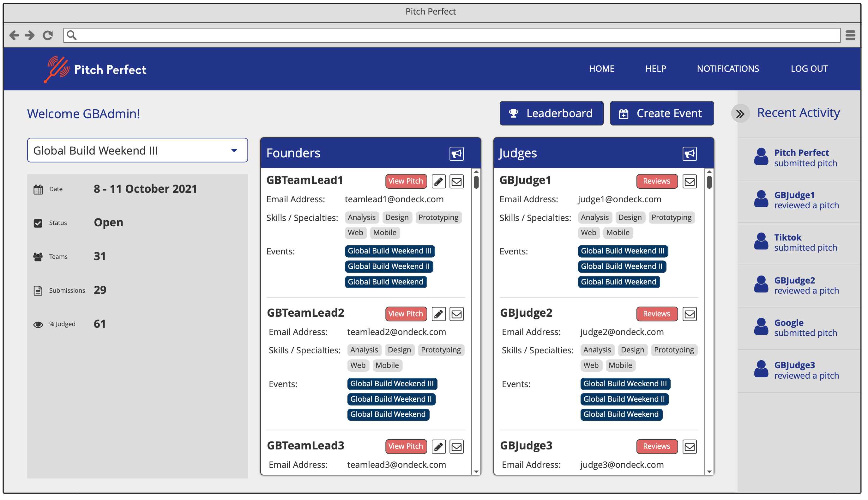Click the % Judged eye icon
Viewport: 868px width, 500px height.
(38, 325)
